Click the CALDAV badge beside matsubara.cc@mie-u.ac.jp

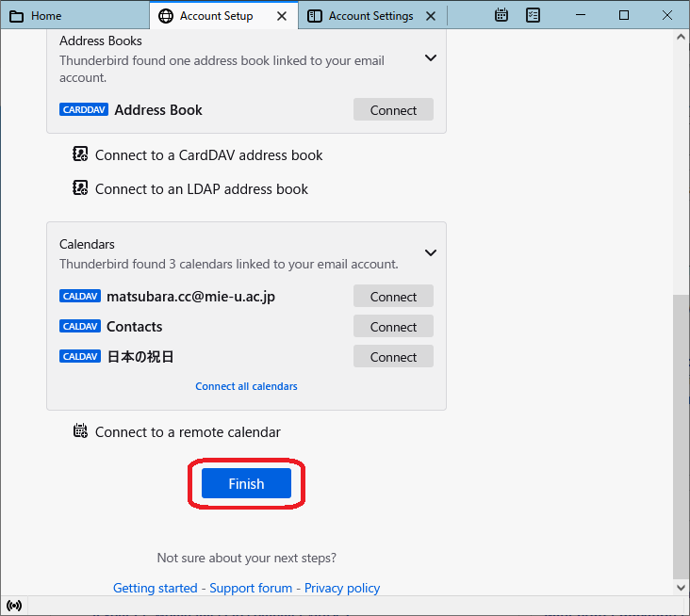tap(80, 297)
